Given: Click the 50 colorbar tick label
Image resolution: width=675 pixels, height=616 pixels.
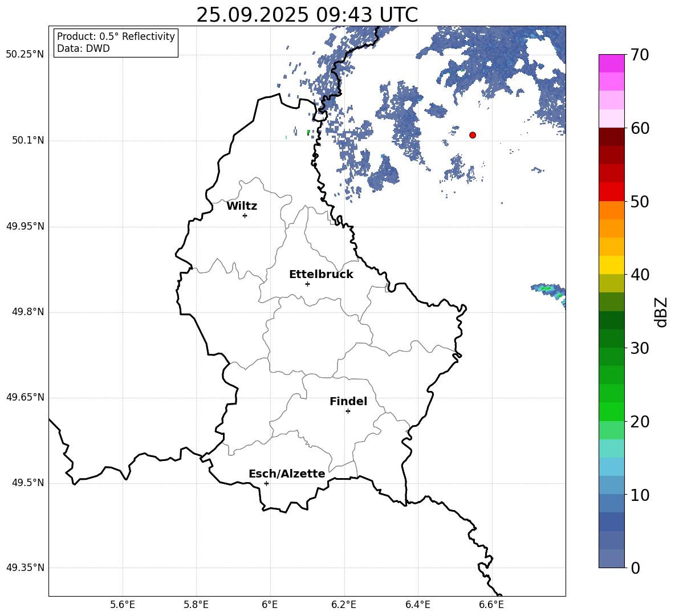Looking at the screenshot, I should point(640,202).
